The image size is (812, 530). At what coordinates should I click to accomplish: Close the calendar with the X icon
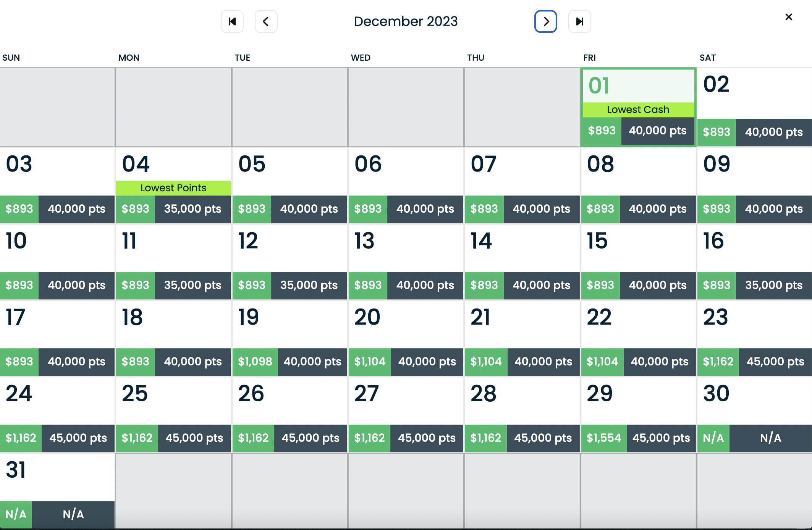click(x=789, y=17)
